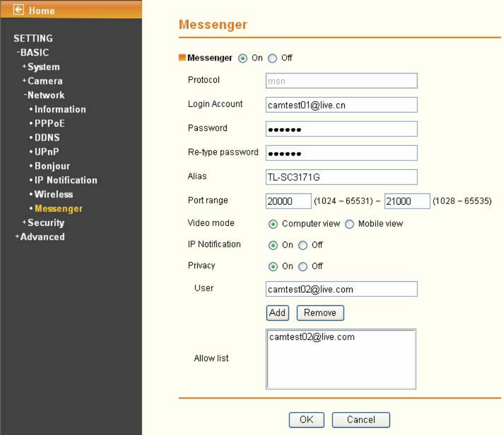Enable Privacy On option
The height and width of the screenshot is (435, 504).
[273, 267]
